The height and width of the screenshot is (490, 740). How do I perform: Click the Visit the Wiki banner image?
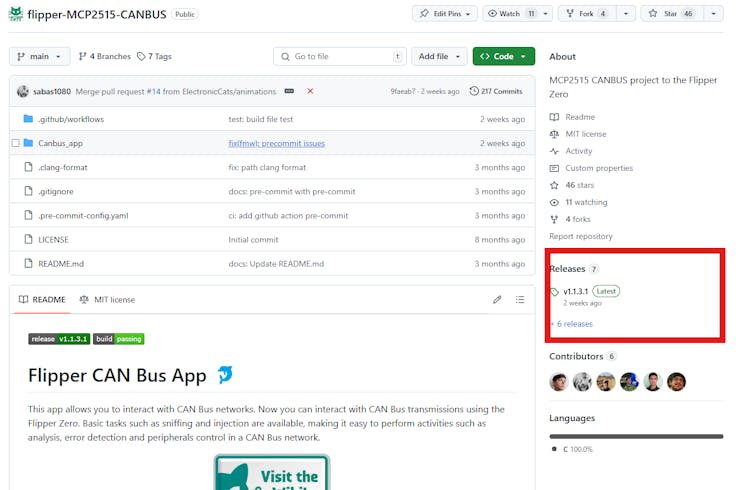tap(272, 472)
